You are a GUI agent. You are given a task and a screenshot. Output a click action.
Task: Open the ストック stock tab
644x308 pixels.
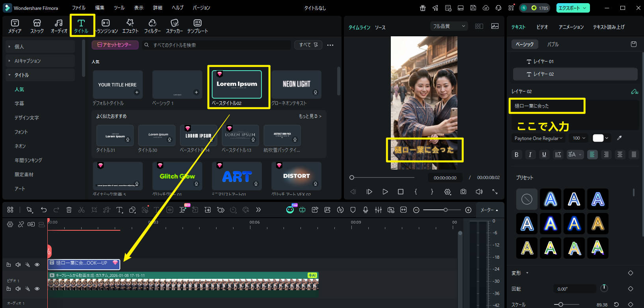(x=37, y=26)
